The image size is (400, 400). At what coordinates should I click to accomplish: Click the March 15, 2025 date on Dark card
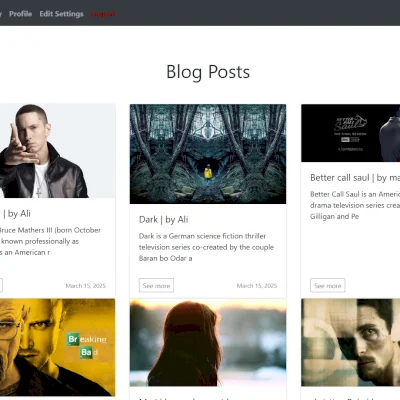click(257, 286)
